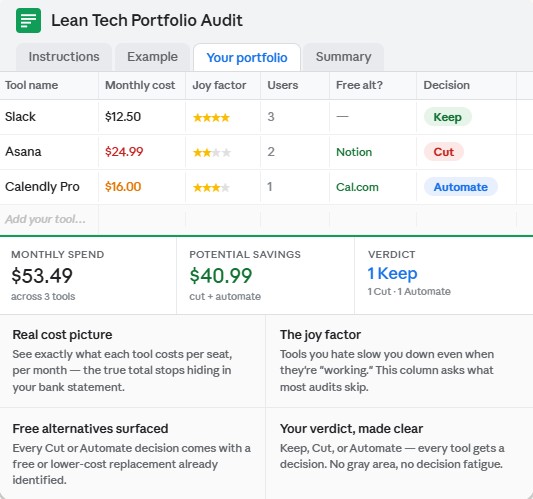Click the 1 Keep verdict value
Viewport: 533px width, 499px height.
pos(392,274)
